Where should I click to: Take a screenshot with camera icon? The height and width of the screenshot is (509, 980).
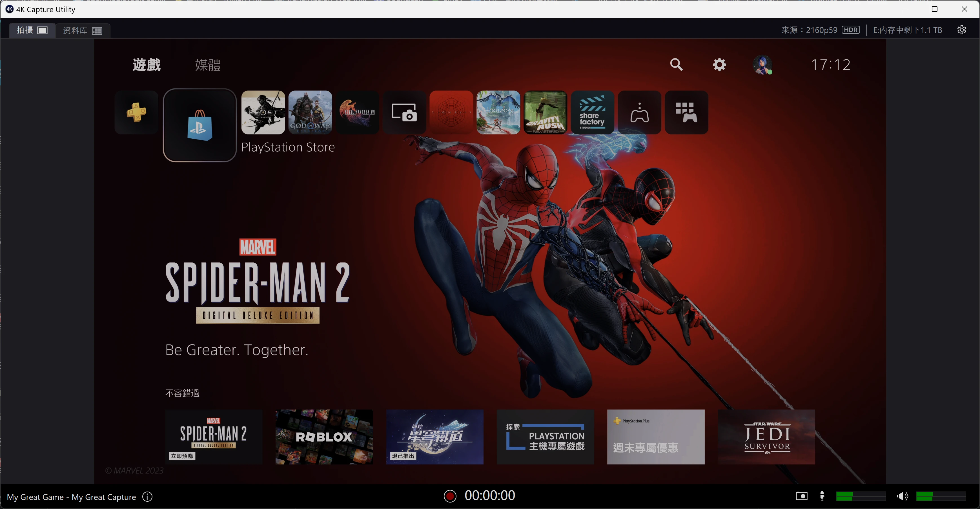[x=801, y=496]
